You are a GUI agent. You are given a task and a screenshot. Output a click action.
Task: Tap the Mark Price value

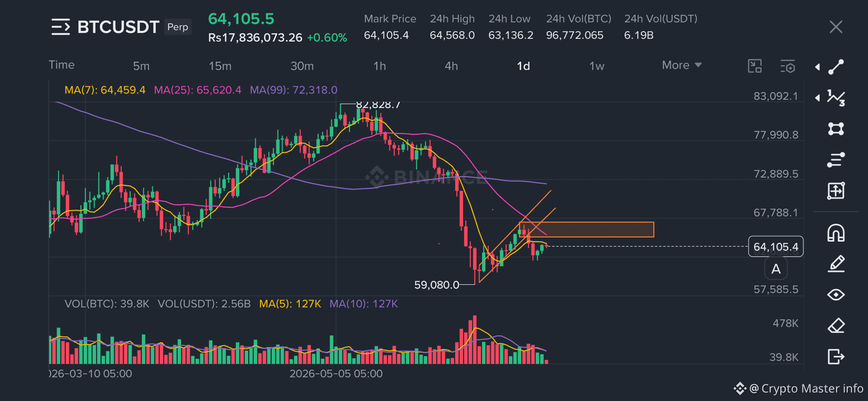point(387,35)
